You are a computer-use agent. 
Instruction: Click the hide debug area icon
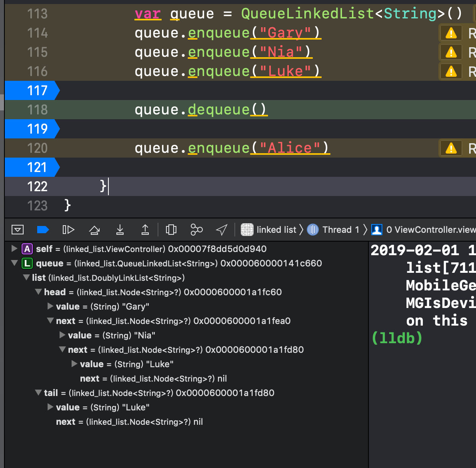point(18,230)
